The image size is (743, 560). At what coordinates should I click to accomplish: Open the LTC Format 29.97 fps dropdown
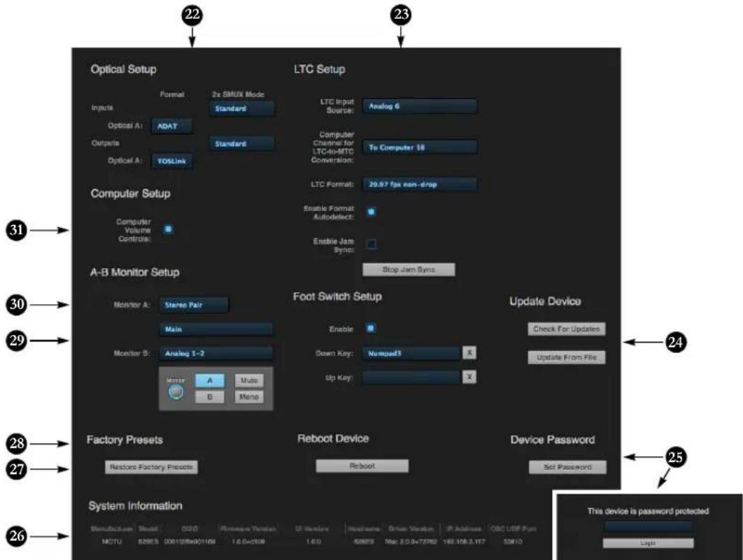click(420, 184)
